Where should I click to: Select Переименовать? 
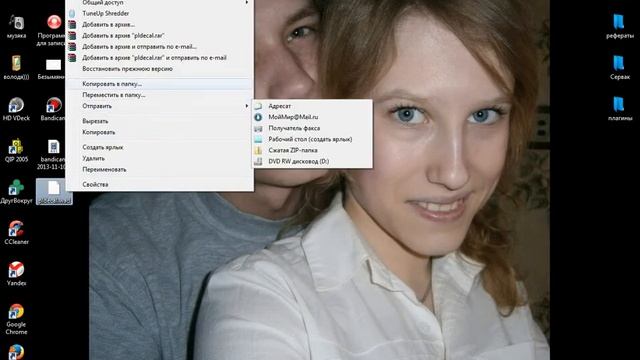159,169
